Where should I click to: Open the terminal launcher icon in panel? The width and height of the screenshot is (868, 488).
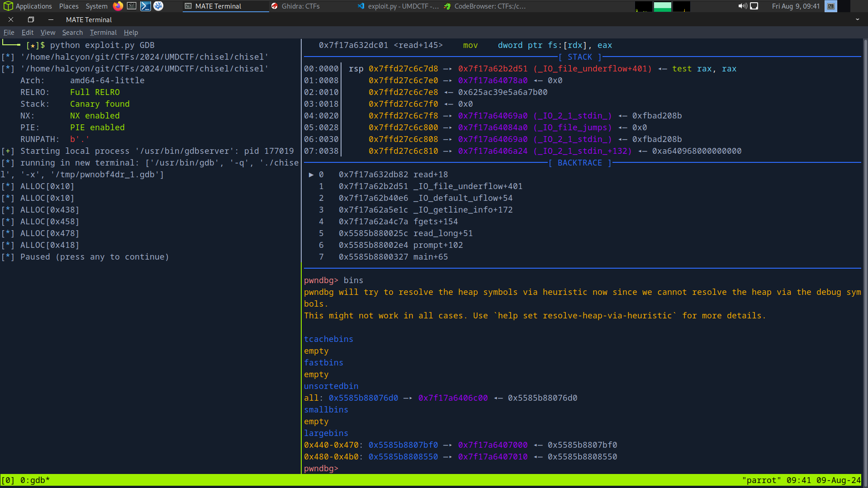point(132,6)
